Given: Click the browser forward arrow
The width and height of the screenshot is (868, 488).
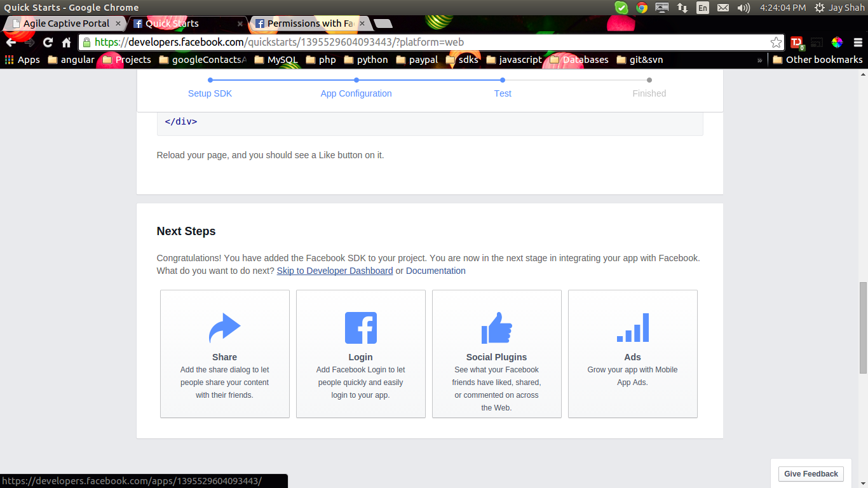Looking at the screenshot, I should [29, 43].
